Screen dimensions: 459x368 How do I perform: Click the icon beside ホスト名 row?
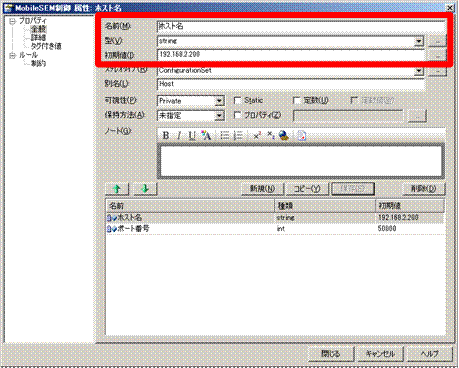coord(112,218)
